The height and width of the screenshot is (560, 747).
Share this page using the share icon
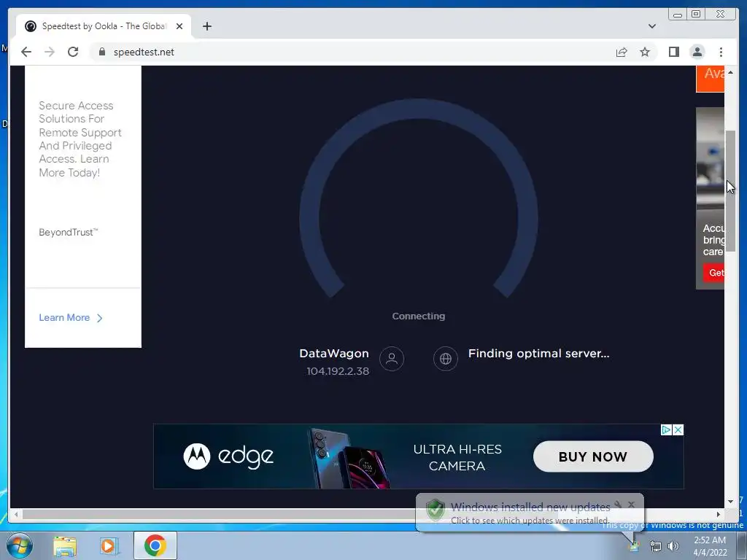point(622,52)
